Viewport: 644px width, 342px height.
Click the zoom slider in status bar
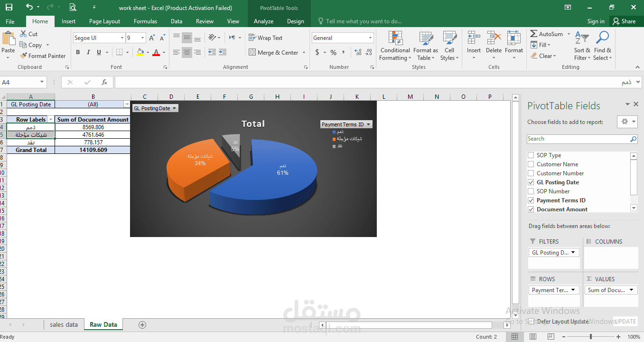click(x=590, y=337)
